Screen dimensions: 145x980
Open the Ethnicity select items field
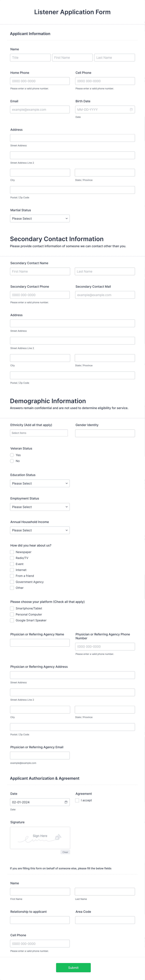click(x=39, y=433)
